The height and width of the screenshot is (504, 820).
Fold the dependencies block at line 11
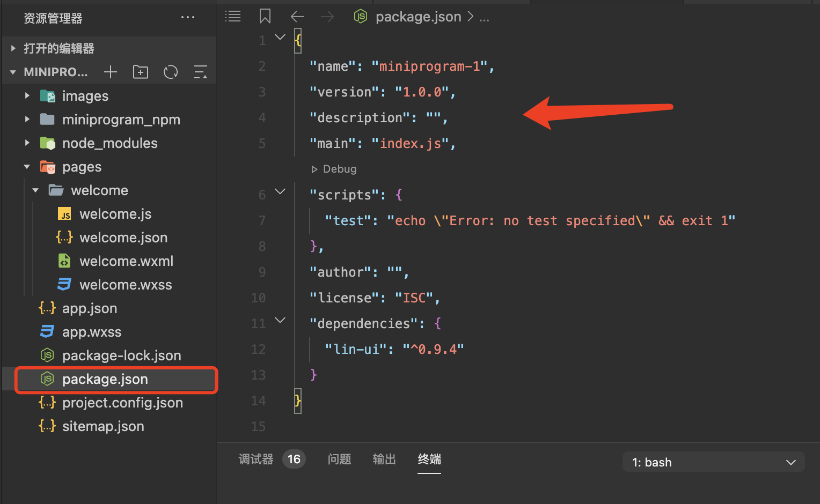[x=280, y=320]
